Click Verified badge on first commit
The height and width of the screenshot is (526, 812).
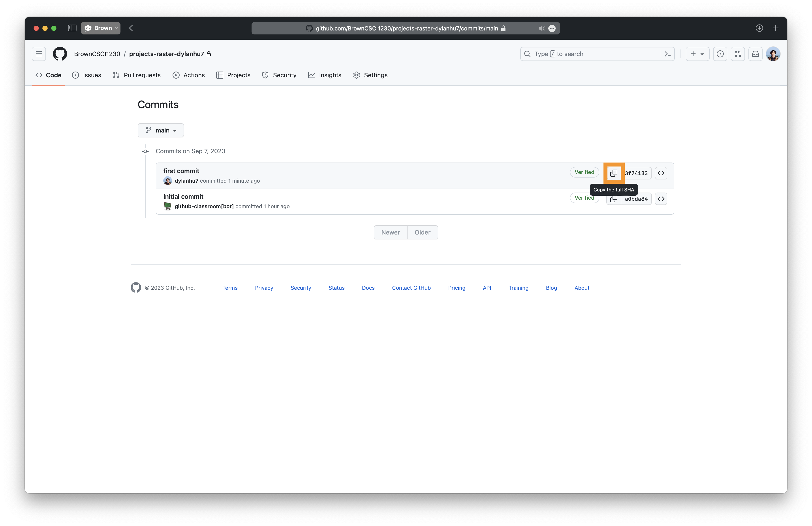tap(584, 172)
